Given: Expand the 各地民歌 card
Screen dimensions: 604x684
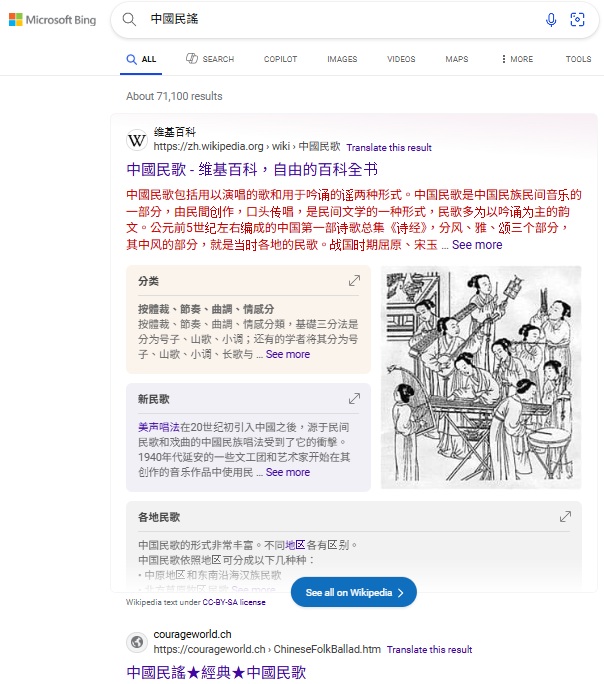Looking at the screenshot, I should [x=565, y=516].
